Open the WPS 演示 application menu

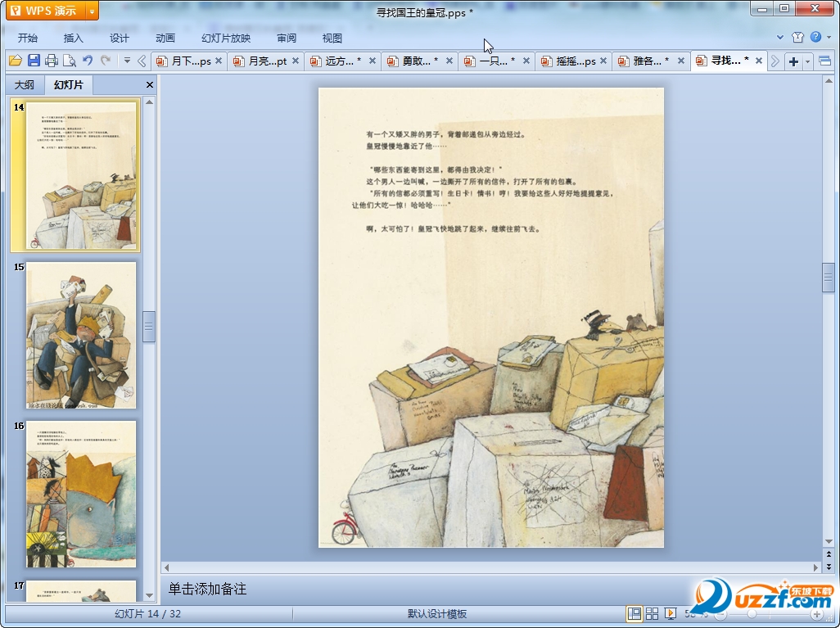point(45,11)
